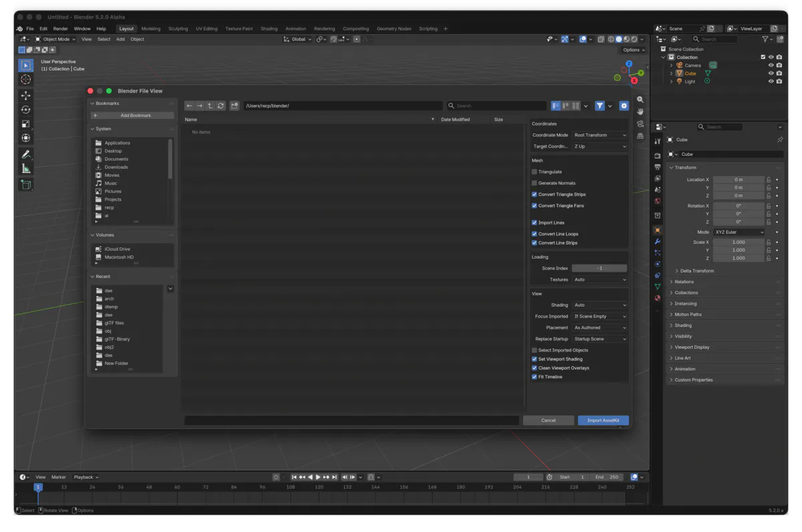Click the Scale X value field
802x532 pixels.
(x=739, y=243)
